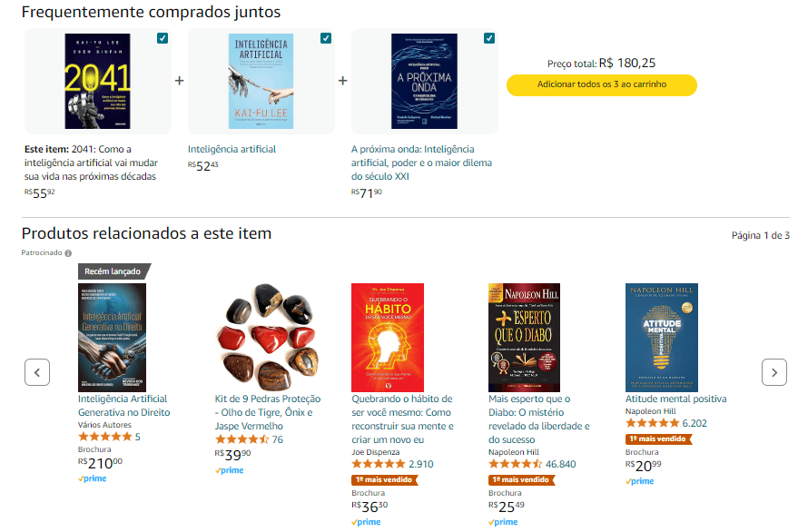Click the previous carousel arrow
The image size is (798, 532).
(36, 372)
